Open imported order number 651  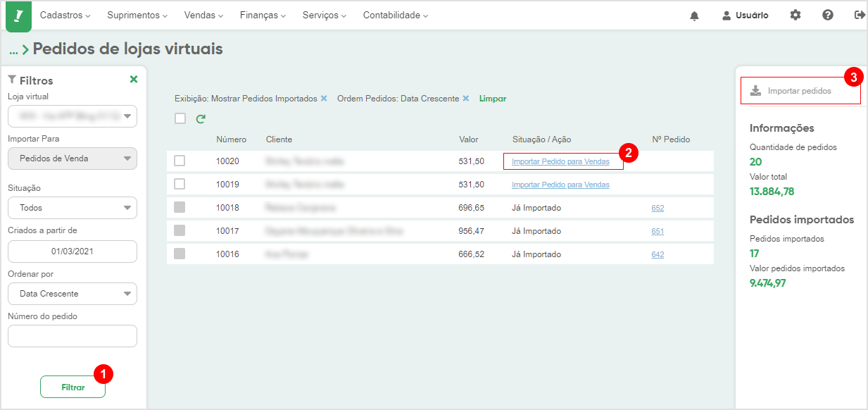coord(658,231)
